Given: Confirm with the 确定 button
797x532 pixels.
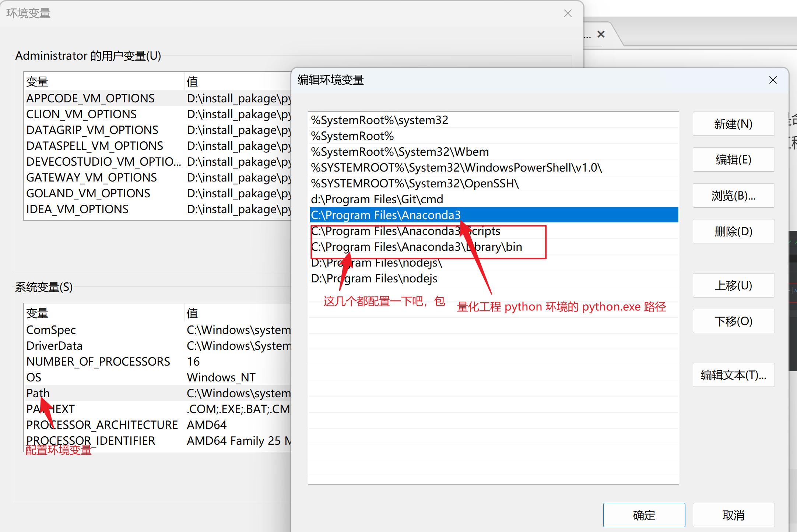Looking at the screenshot, I should (644, 515).
